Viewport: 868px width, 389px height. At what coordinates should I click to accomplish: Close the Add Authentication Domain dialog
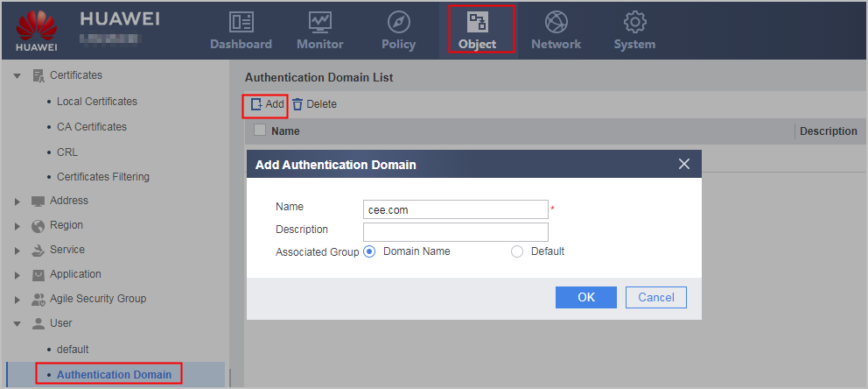tap(684, 164)
